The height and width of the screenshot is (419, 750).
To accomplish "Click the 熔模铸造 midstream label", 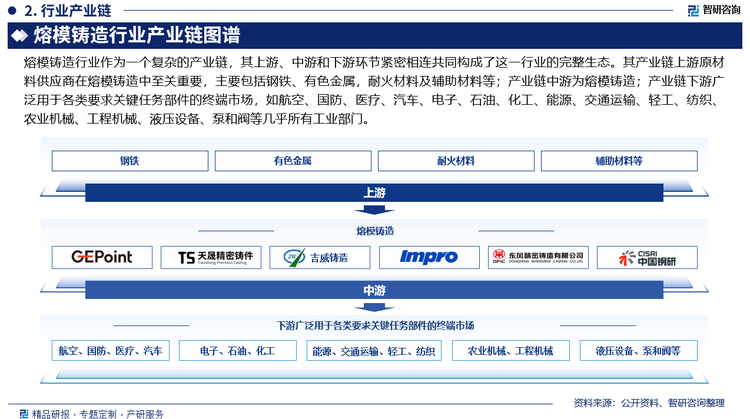I will (x=375, y=231).
